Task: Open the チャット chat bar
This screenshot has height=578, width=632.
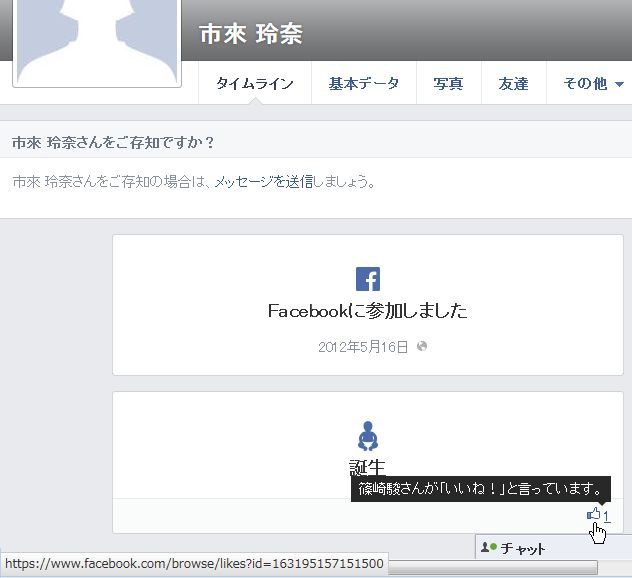Action: (x=554, y=547)
